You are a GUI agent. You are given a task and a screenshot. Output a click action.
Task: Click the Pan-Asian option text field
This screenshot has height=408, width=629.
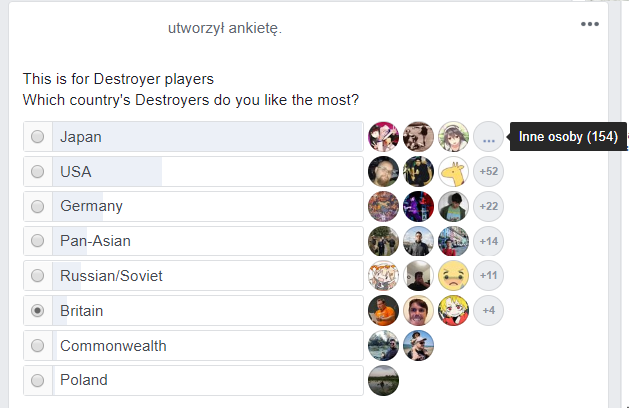point(208,241)
